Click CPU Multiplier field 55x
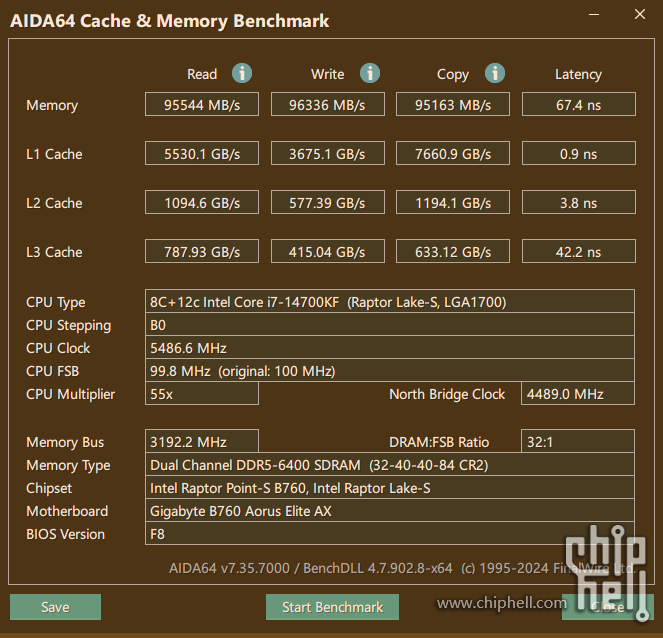 coord(202,394)
